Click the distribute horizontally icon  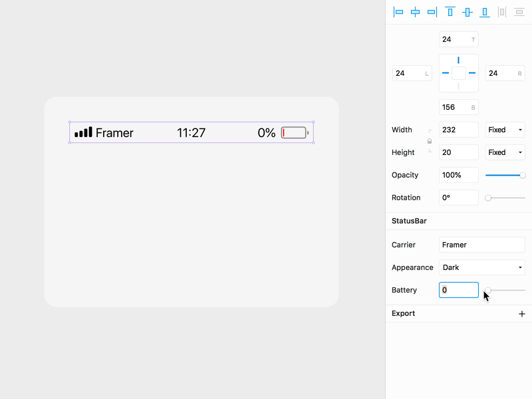pos(502,12)
